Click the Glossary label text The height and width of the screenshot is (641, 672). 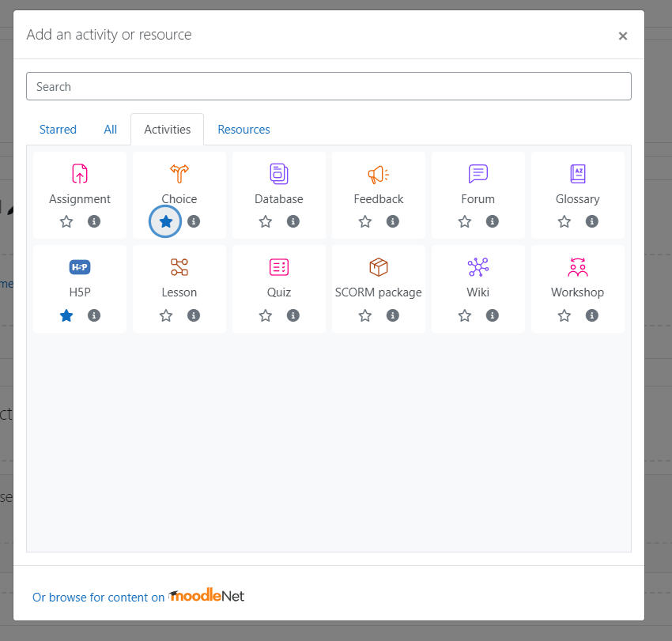[578, 199]
